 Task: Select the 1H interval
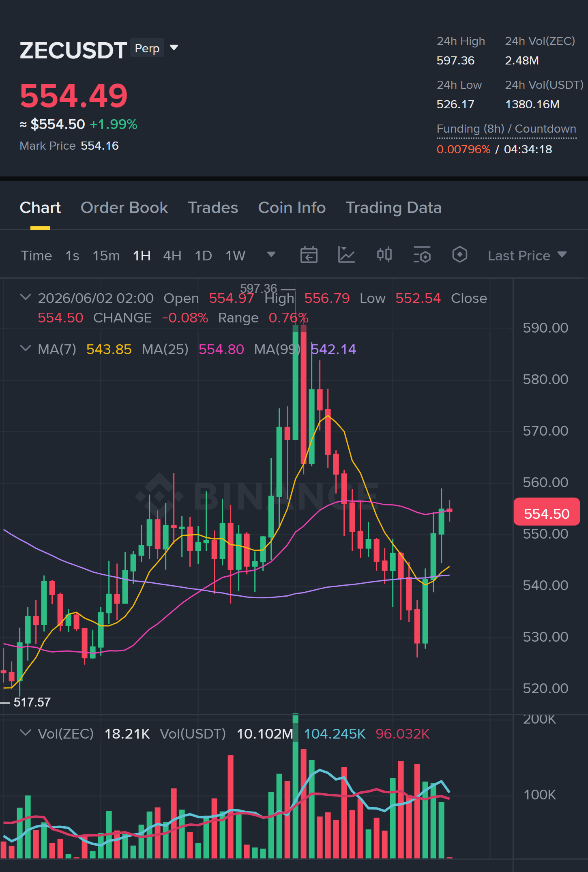pos(142,256)
